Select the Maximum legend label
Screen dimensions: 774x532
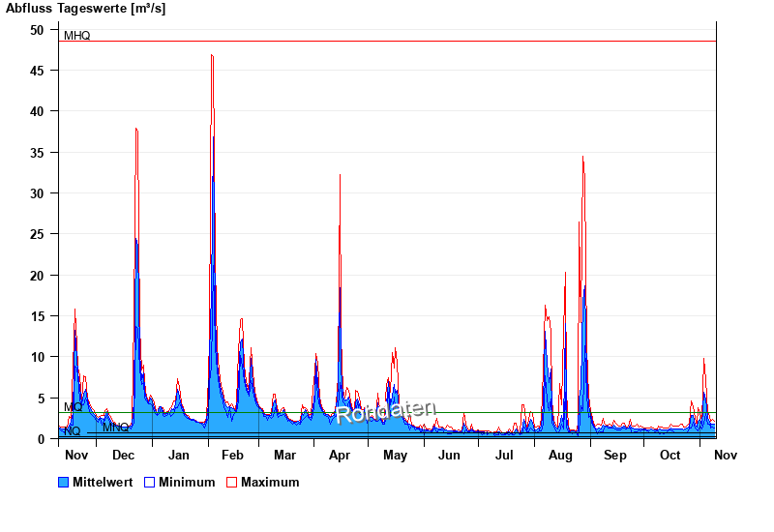pyautogui.click(x=270, y=482)
